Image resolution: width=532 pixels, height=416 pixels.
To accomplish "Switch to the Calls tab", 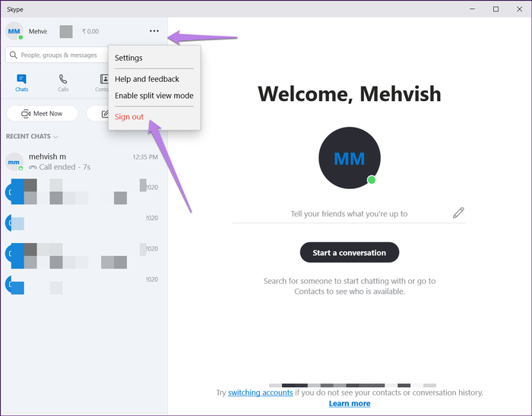I will (x=63, y=83).
